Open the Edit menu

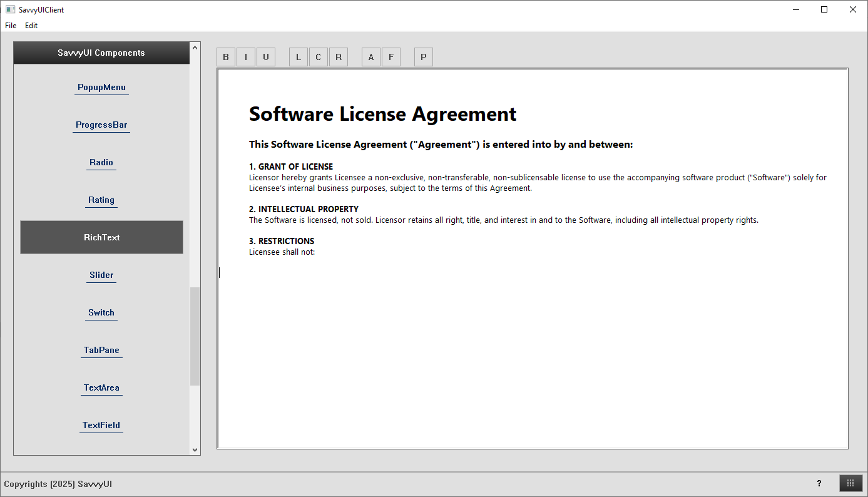31,26
